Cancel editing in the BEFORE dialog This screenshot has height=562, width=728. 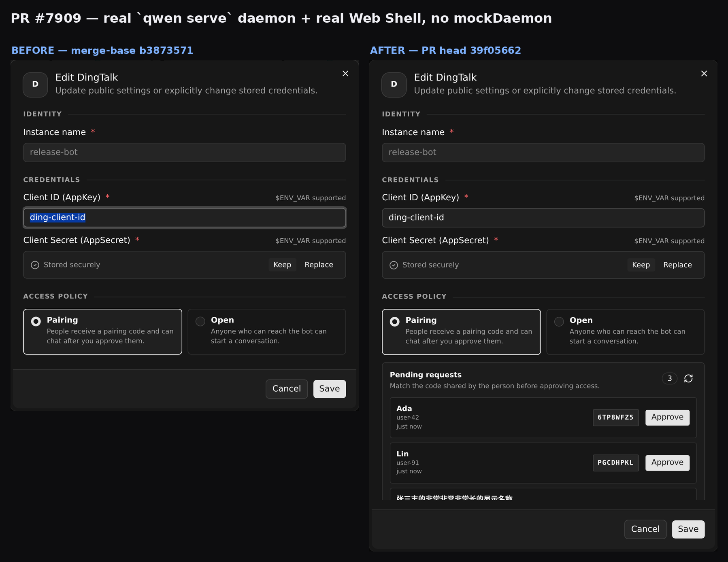[286, 389]
